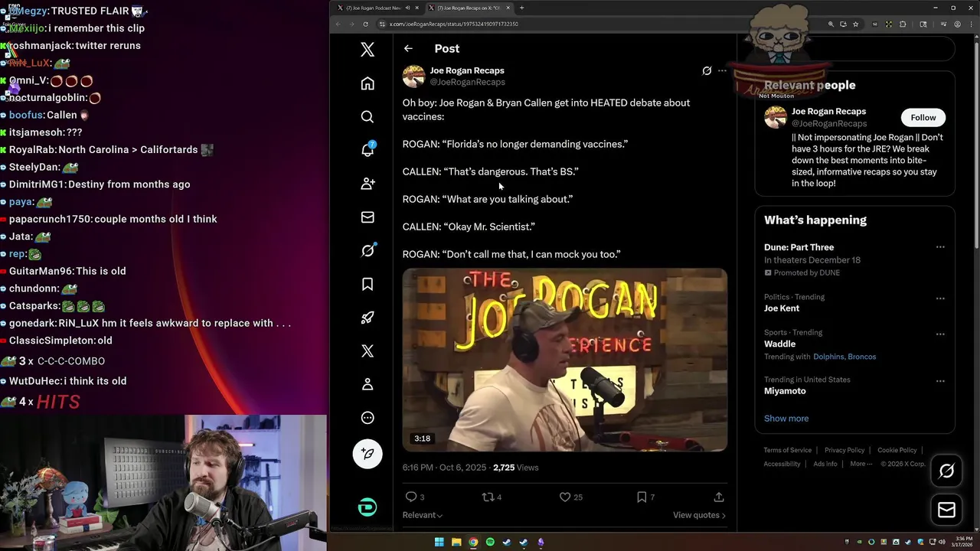Click the share icon under the post
Viewport: 980px width, 551px height.
point(719,497)
